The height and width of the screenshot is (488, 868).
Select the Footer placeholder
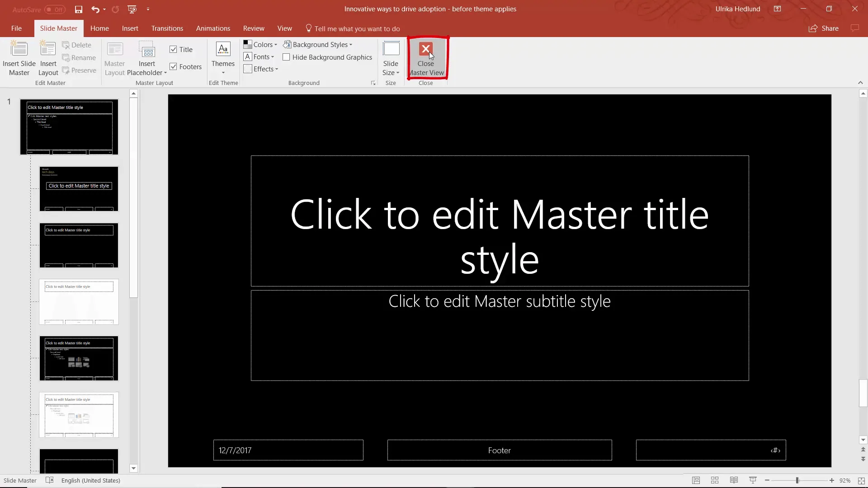[x=500, y=450]
